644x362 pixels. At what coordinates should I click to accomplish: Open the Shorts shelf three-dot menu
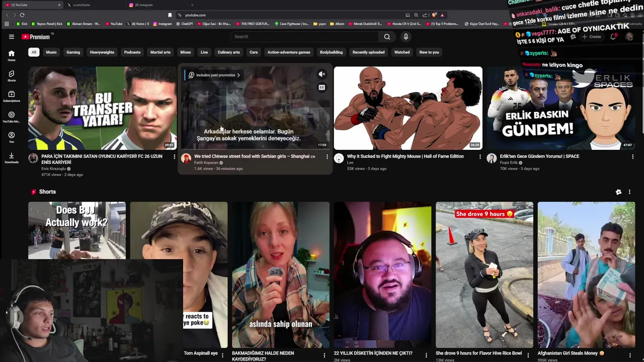629,192
